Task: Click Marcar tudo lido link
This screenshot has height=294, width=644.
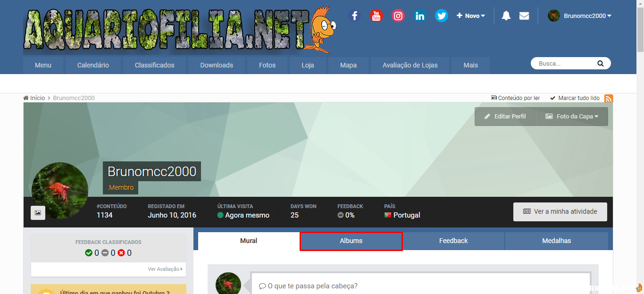Action: pos(575,98)
